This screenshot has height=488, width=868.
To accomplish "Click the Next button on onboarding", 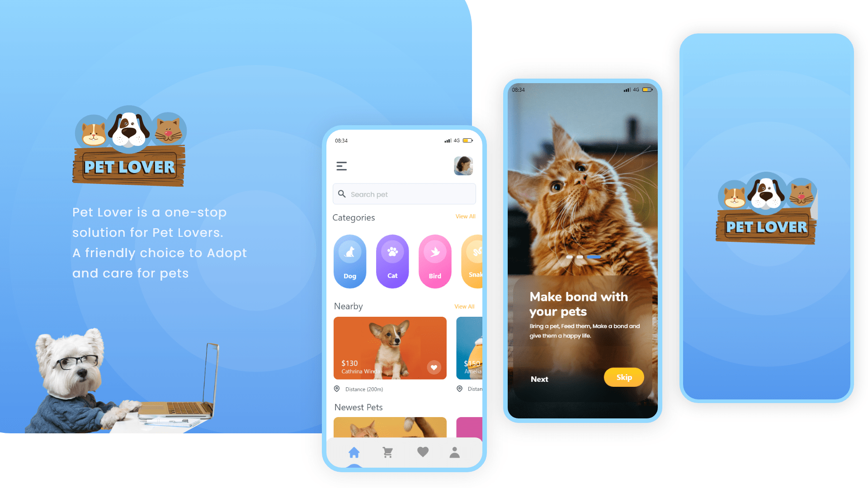I will point(539,378).
